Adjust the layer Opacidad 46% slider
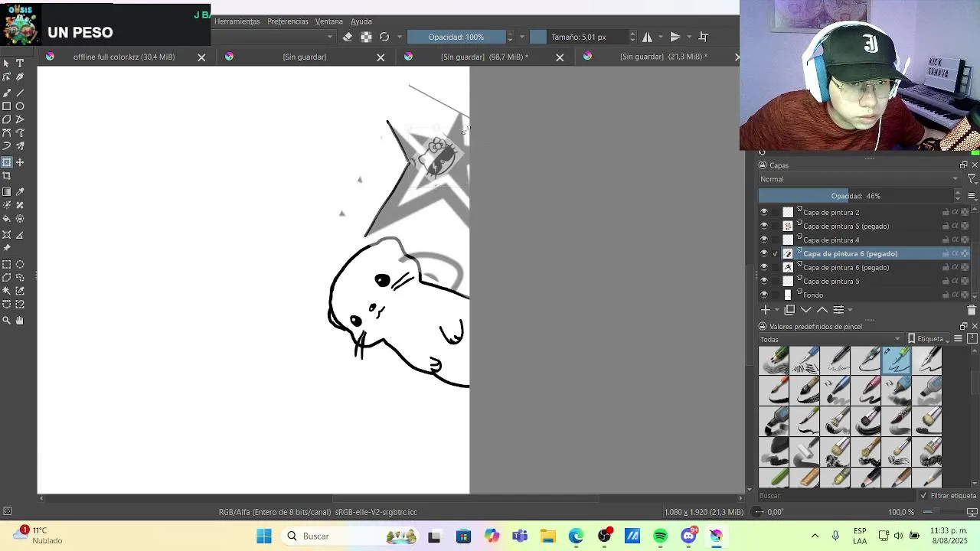 pos(857,196)
